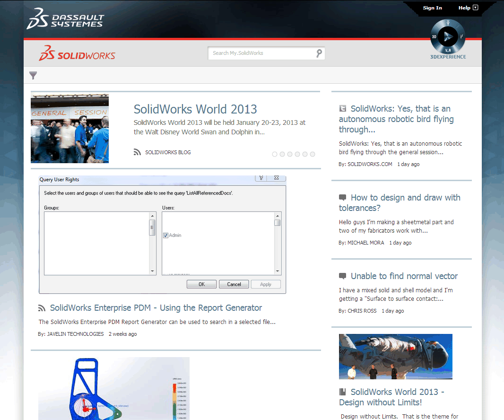Screen dimensions: 504x420
Task: Click RSS icon beside SOLIDWORKS BLOG
Action: pyautogui.click(x=138, y=152)
